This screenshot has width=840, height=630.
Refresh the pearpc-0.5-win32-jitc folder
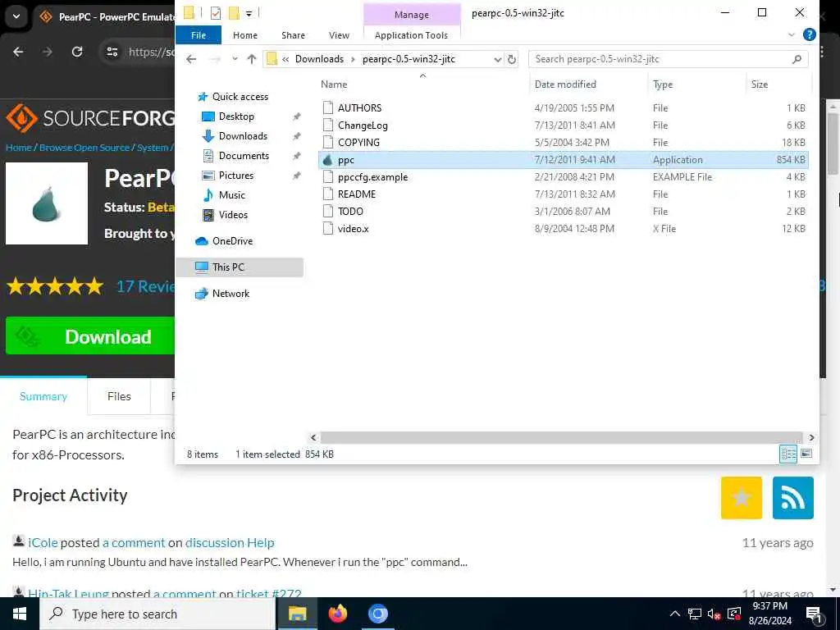click(x=512, y=59)
